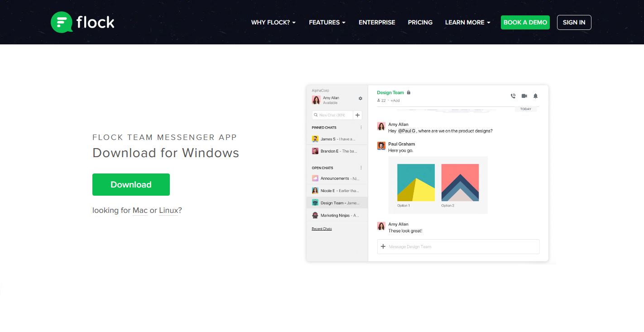644x332 pixels.
Task: Open the PRICING page
Action: 420,22
